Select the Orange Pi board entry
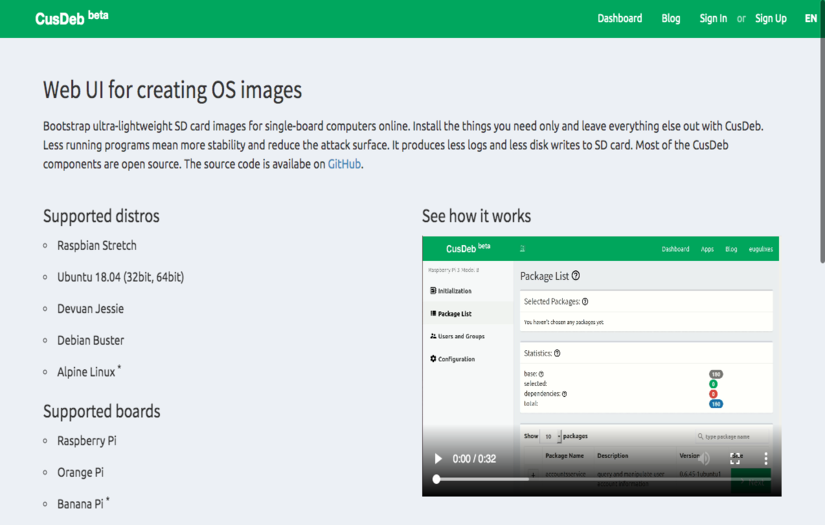The width and height of the screenshot is (825, 525). [x=81, y=472]
